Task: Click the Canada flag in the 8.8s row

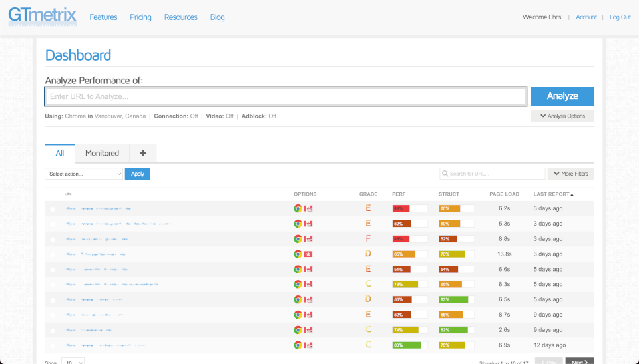Action: pyautogui.click(x=308, y=239)
